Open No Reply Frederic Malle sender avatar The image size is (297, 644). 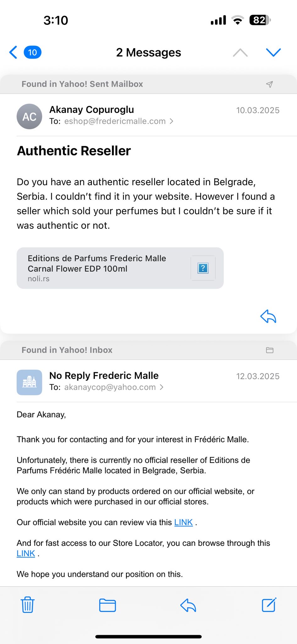click(29, 382)
